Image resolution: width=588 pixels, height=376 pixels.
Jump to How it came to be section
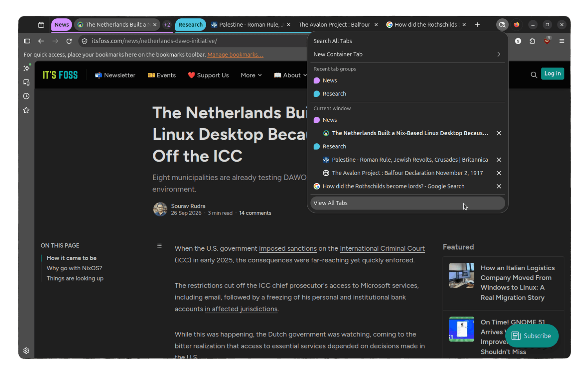click(x=71, y=258)
